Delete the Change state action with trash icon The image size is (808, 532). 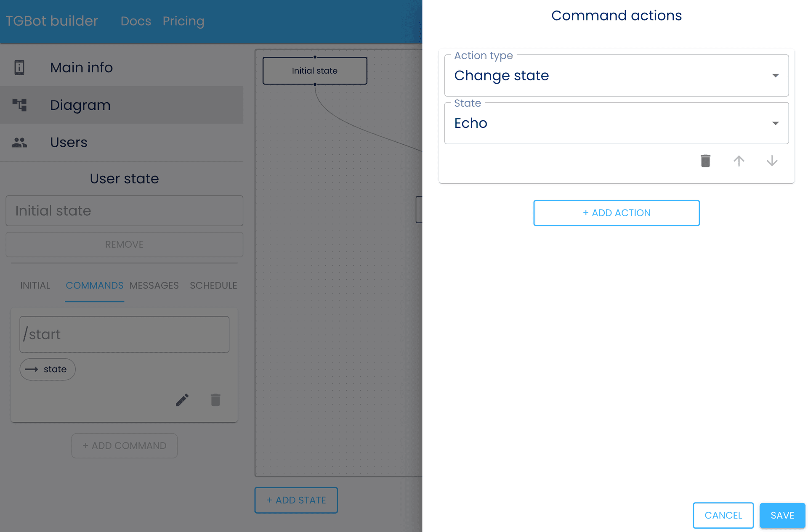click(x=705, y=161)
